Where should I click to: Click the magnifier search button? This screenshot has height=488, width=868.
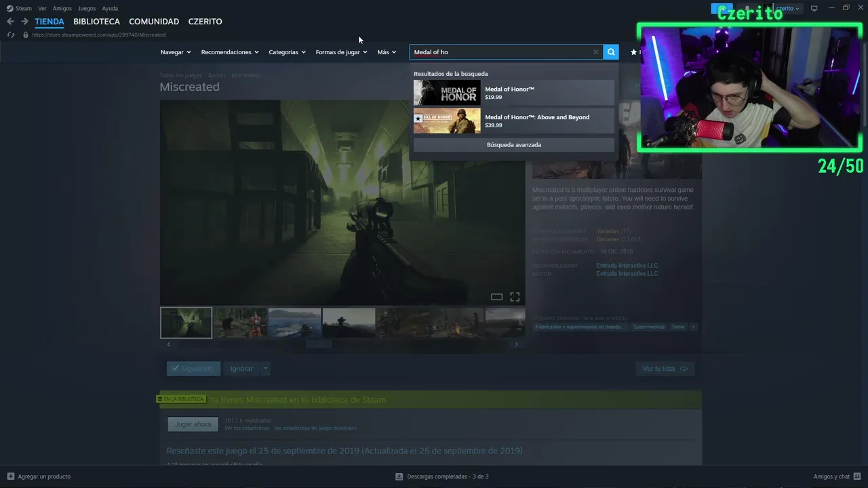pyautogui.click(x=611, y=52)
